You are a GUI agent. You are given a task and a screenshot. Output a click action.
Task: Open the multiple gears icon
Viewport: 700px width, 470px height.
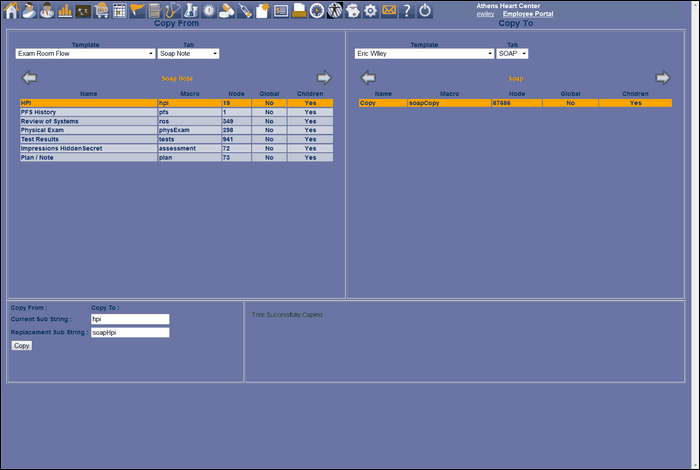[x=353, y=10]
